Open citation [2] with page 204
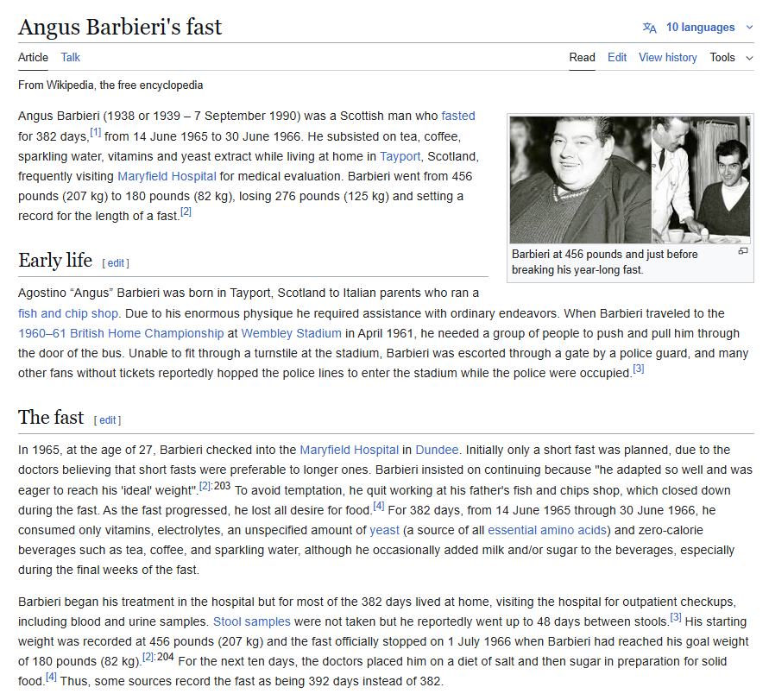The width and height of the screenshot is (769, 700). tap(148, 657)
